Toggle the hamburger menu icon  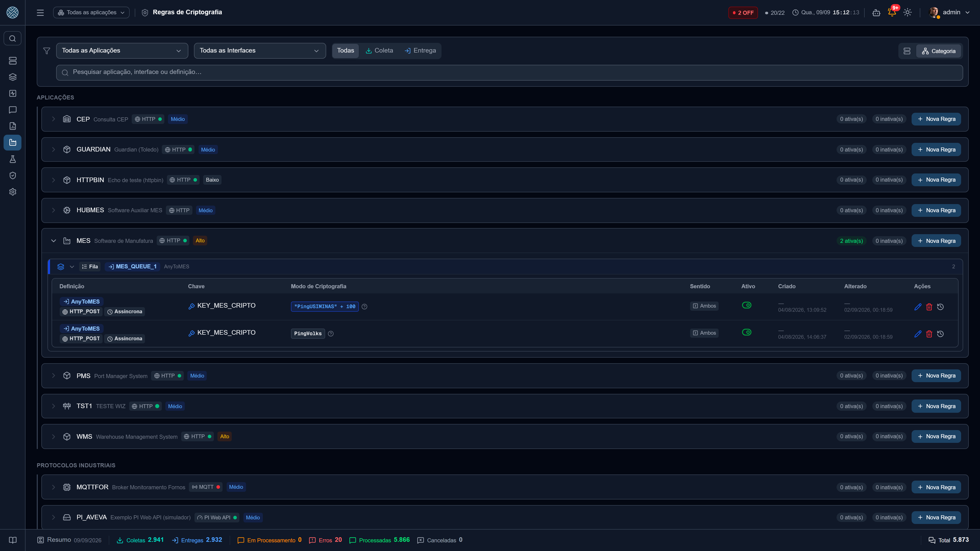click(40, 12)
